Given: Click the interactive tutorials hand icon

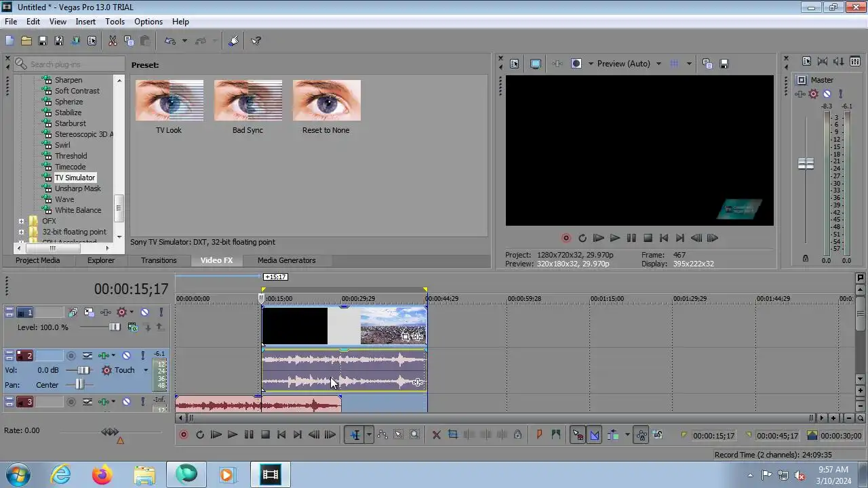Looking at the screenshot, I should pyautogui.click(x=233, y=41).
